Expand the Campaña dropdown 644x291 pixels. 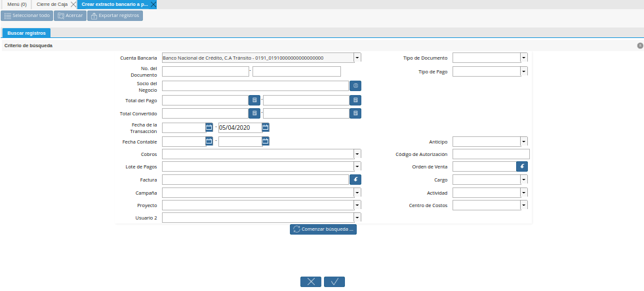coord(357,193)
